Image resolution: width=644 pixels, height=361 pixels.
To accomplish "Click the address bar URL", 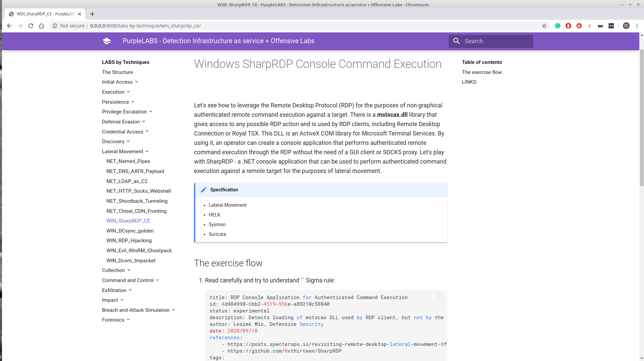I will point(146,26).
